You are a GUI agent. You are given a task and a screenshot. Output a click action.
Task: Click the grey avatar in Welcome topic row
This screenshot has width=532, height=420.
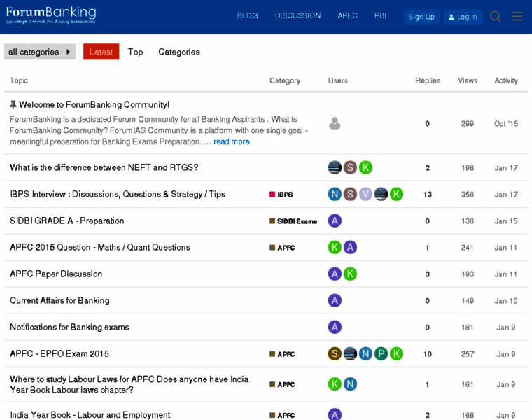(335, 123)
